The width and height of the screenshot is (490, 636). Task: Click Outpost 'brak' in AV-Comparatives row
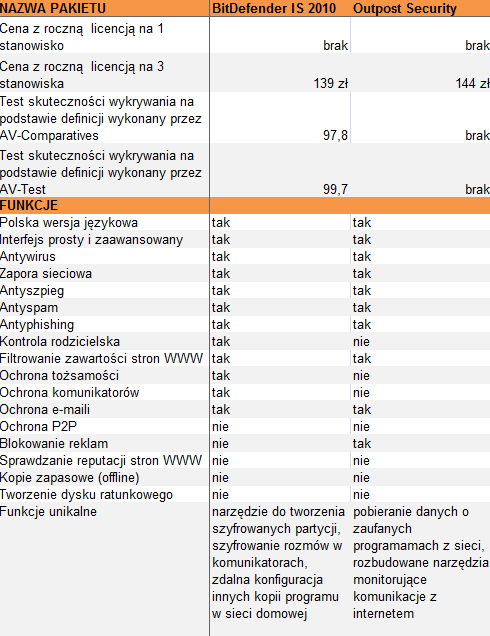point(477,135)
